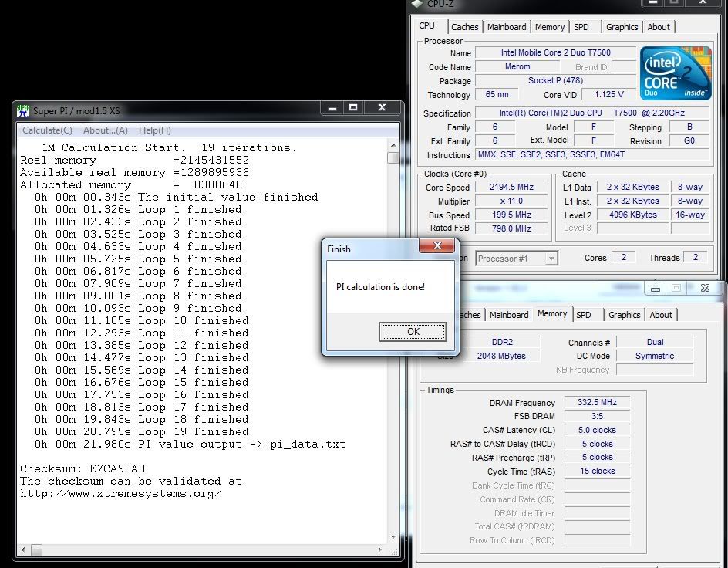Minimize the Super PI window

332,108
